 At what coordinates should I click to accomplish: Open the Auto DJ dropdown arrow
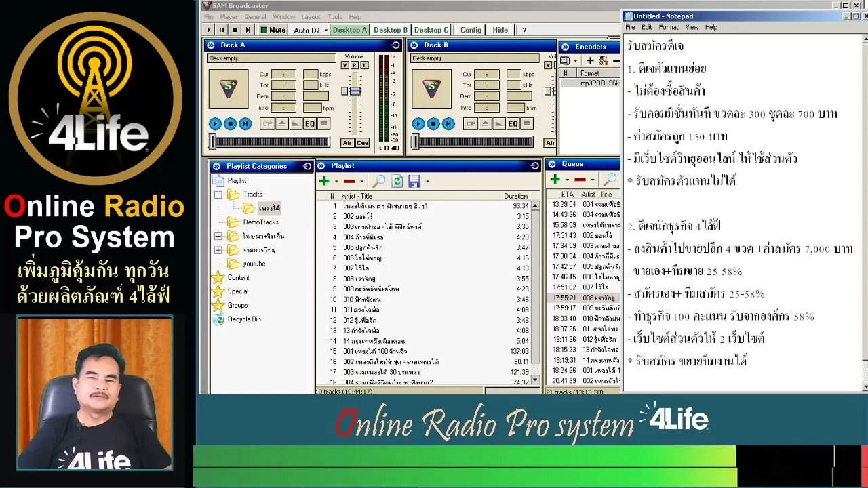(x=325, y=30)
